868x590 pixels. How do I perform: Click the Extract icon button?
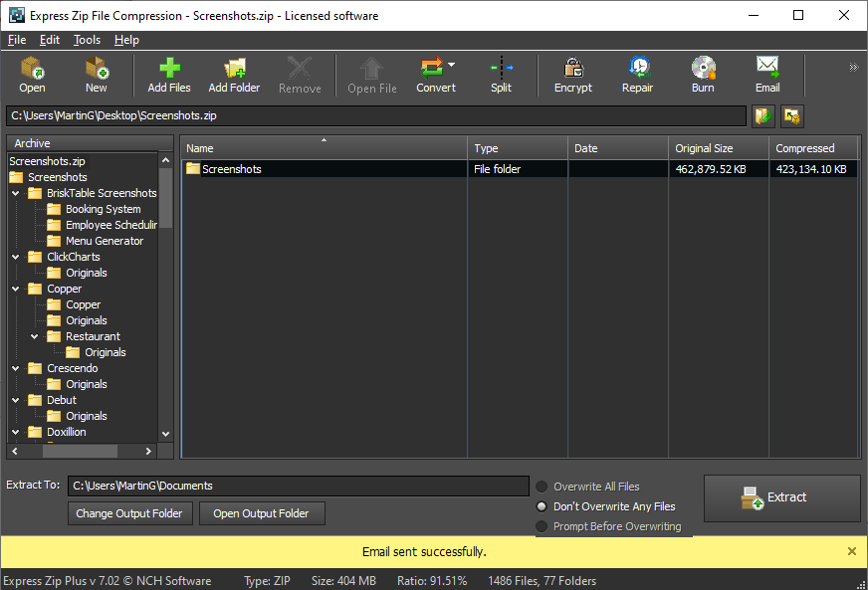[781, 497]
